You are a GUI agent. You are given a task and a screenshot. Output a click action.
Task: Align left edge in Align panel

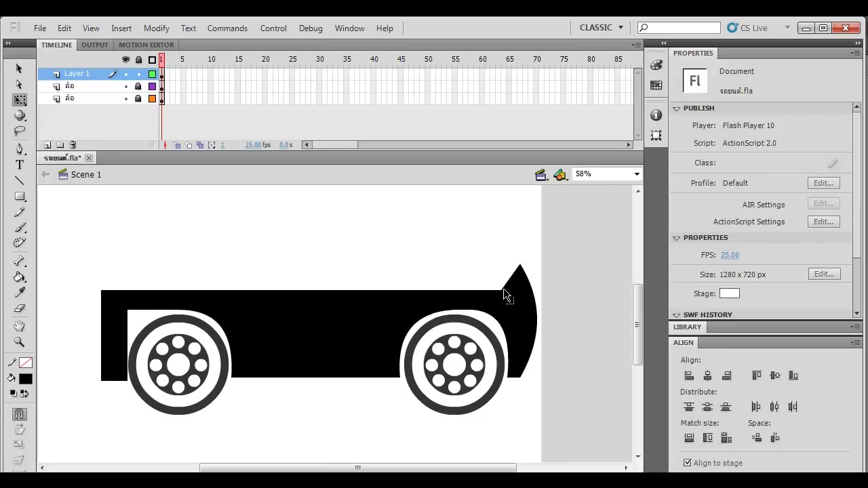point(689,375)
